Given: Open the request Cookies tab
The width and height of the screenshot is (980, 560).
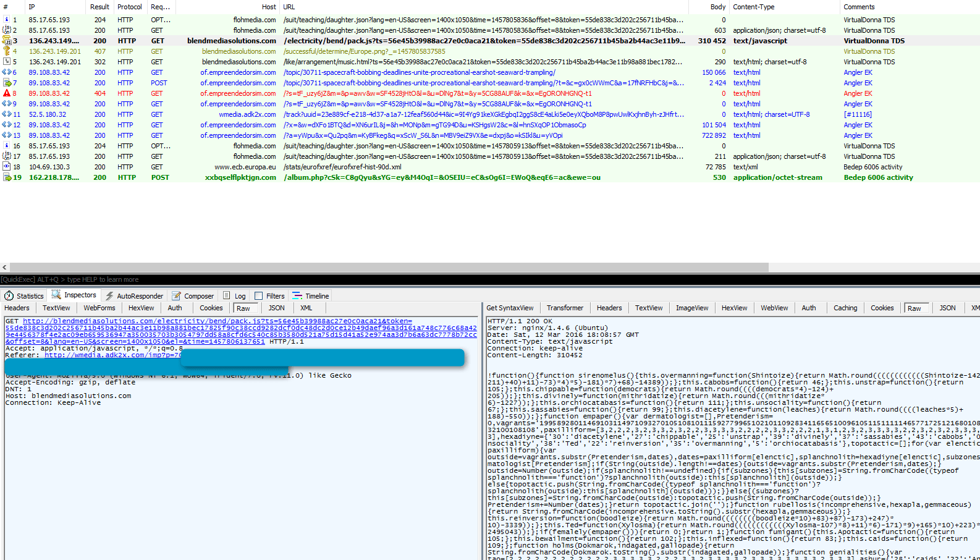Looking at the screenshot, I should [x=211, y=308].
